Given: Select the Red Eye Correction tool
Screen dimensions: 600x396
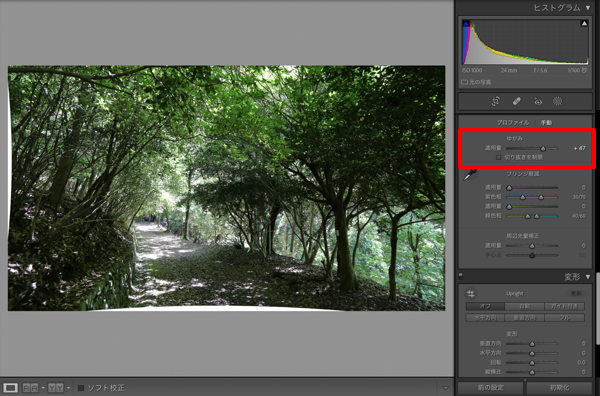Looking at the screenshot, I should (x=538, y=101).
